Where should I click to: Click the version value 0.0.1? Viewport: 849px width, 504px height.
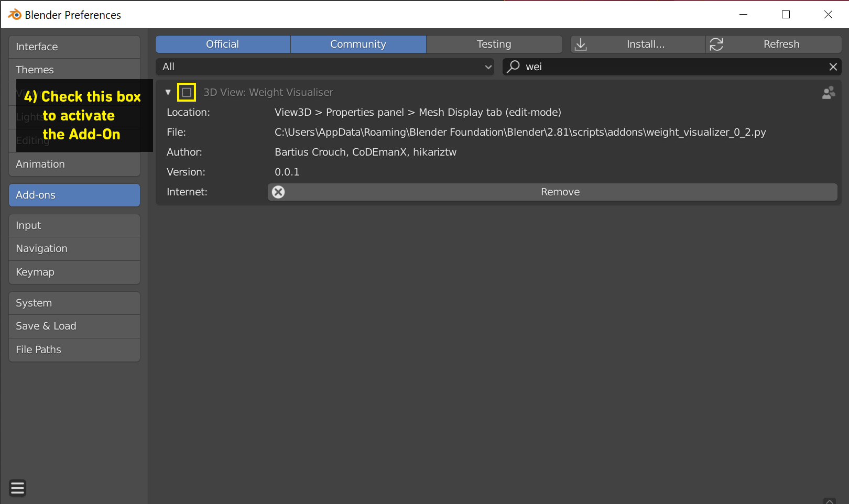click(287, 172)
